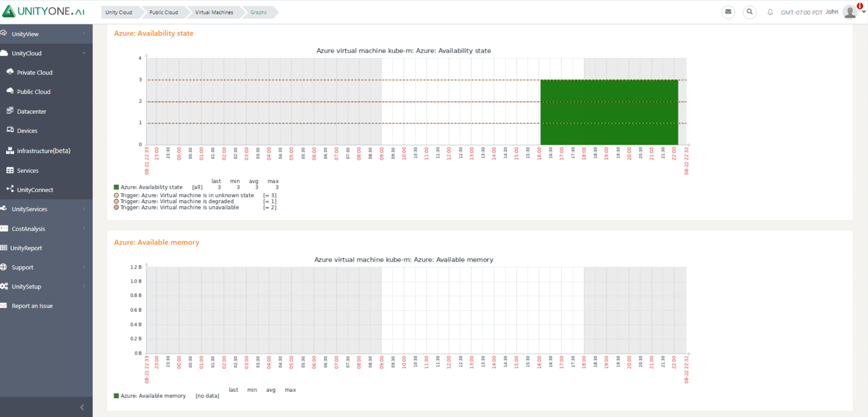Open the user account dropdown caret
868x417 pixels.
pos(864,12)
